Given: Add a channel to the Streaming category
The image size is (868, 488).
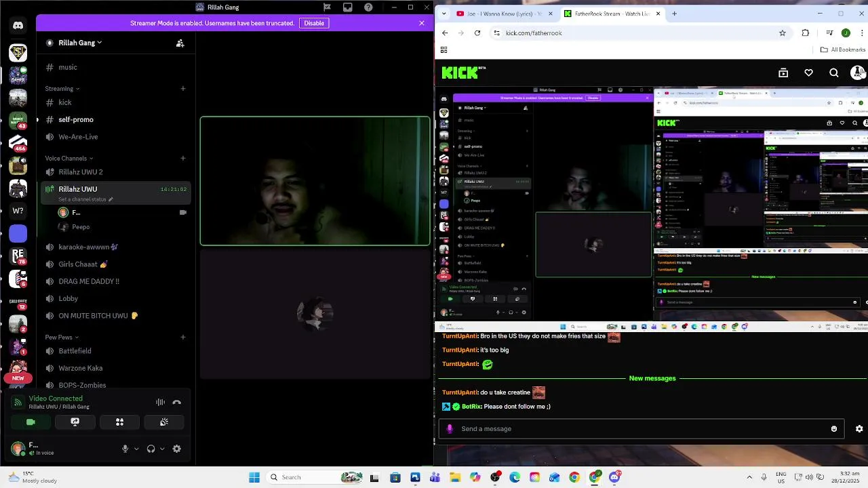Looking at the screenshot, I should click(183, 89).
